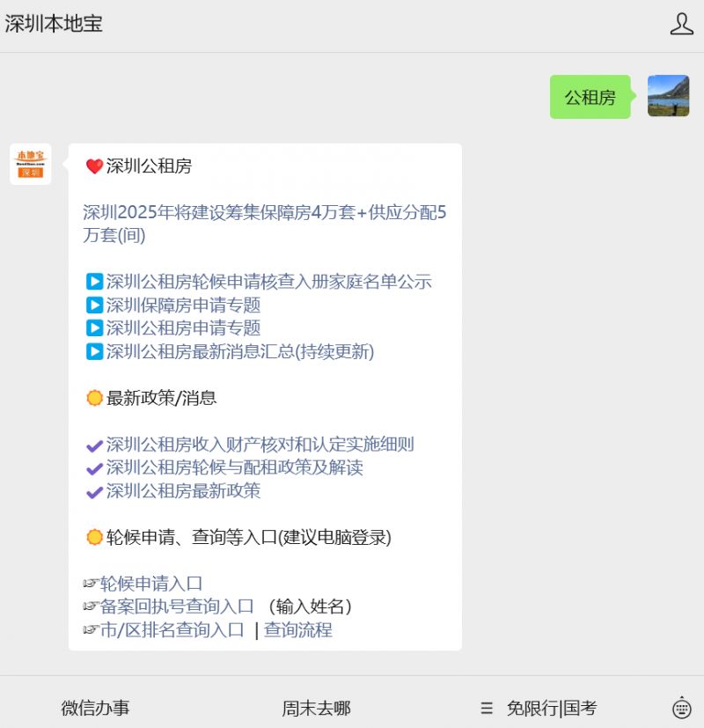Click the green 公租房 sent message bubble
704x728 pixels.
(x=590, y=98)
